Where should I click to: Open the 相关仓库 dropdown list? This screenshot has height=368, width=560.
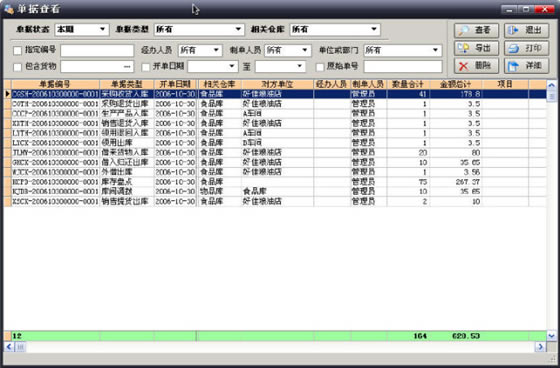[335, 29]
